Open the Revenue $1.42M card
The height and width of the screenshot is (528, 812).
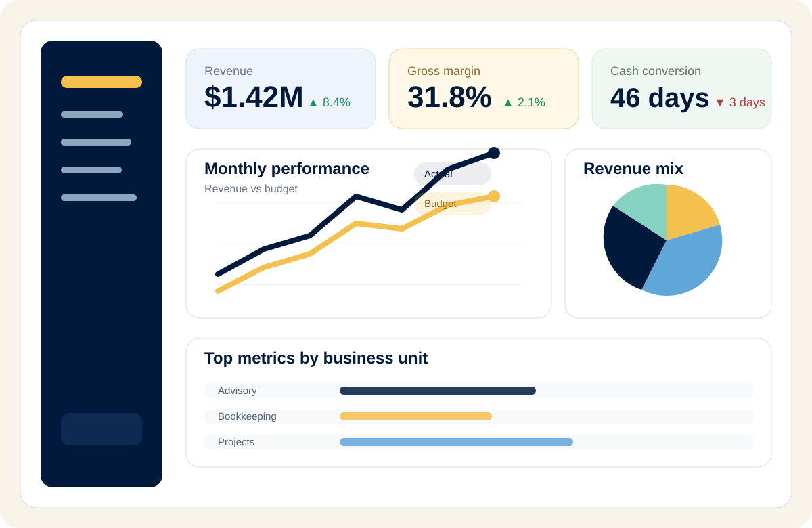click(281, 89)
